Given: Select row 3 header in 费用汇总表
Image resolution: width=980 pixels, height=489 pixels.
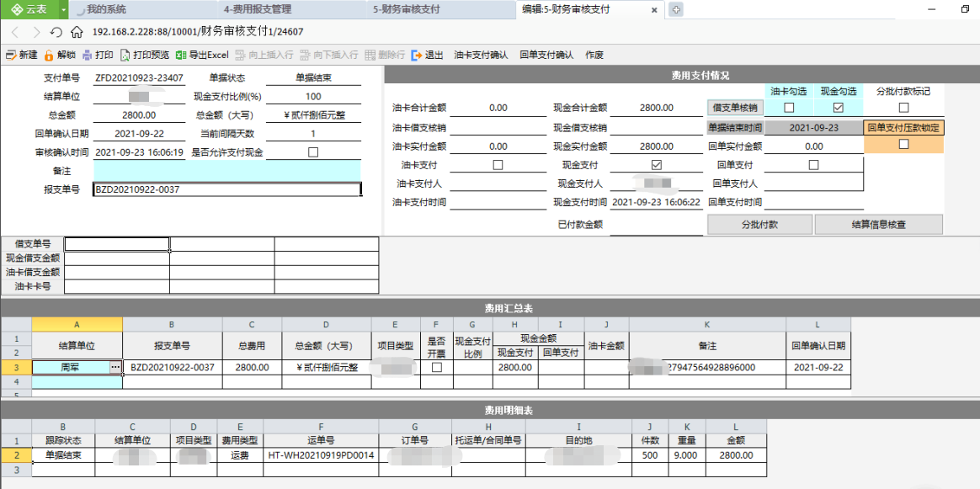Looking at the screenshot, I should (x=16, y=367).
